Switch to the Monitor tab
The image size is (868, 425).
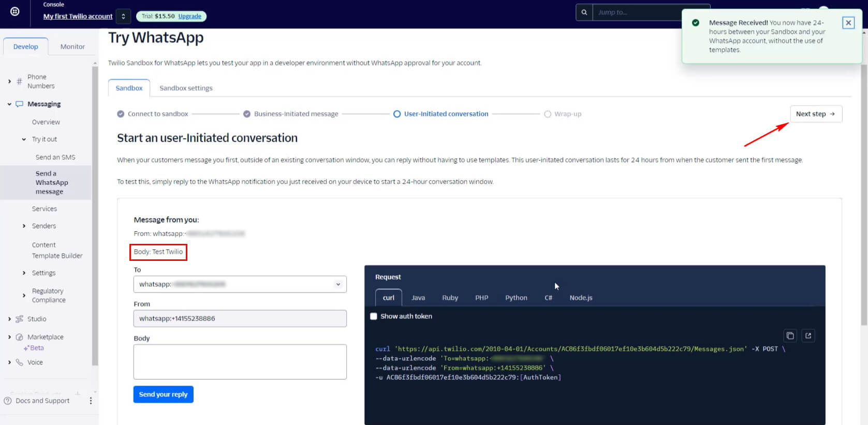click(72, 47)
